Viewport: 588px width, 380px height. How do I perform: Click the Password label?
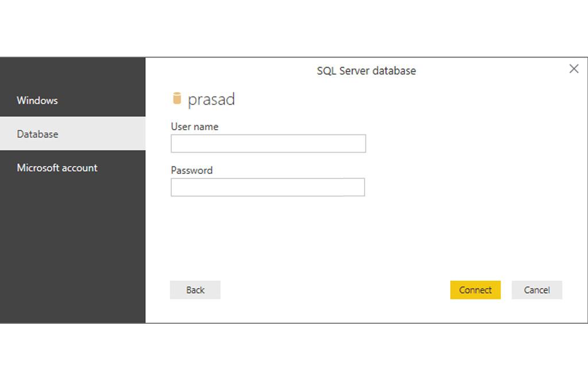[192, 170]
